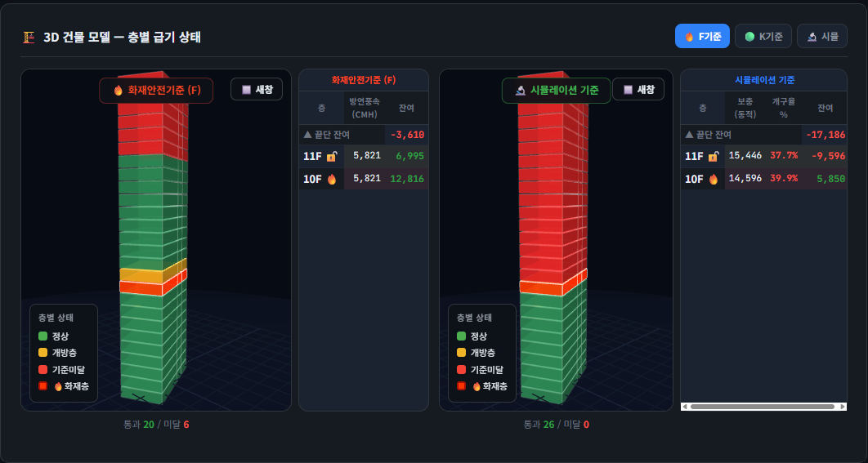Click right arrow of simulation table scrollbar
Screen dimensions: 868x463
pyautogui.click(x=843, y=407)
